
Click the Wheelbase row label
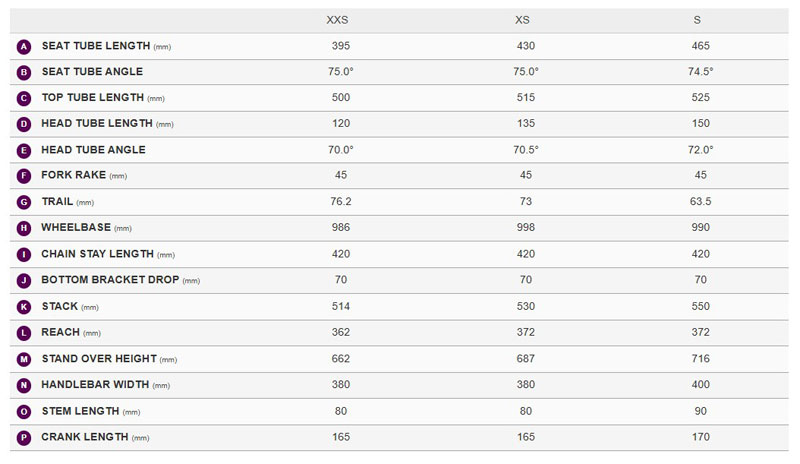click(76, 228)
